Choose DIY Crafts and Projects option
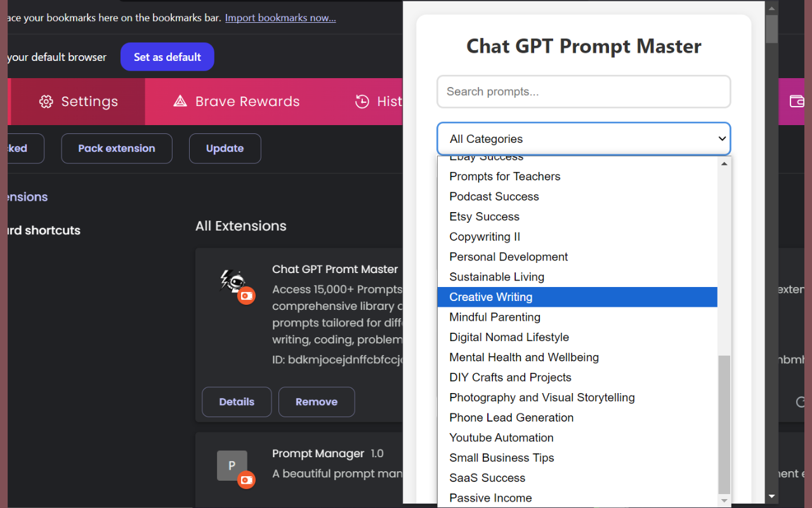This screenshot has width=812, height=508. click(577, 378)
